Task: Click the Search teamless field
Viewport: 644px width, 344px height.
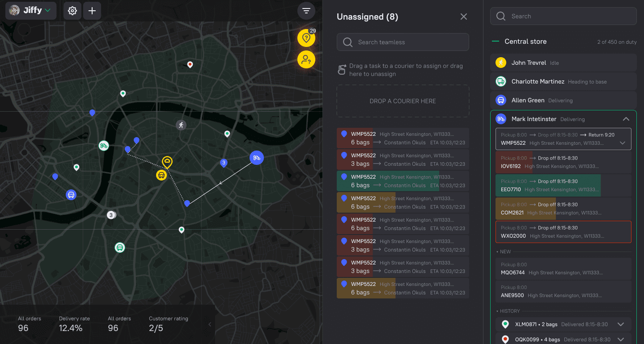Action: [402, 42]
